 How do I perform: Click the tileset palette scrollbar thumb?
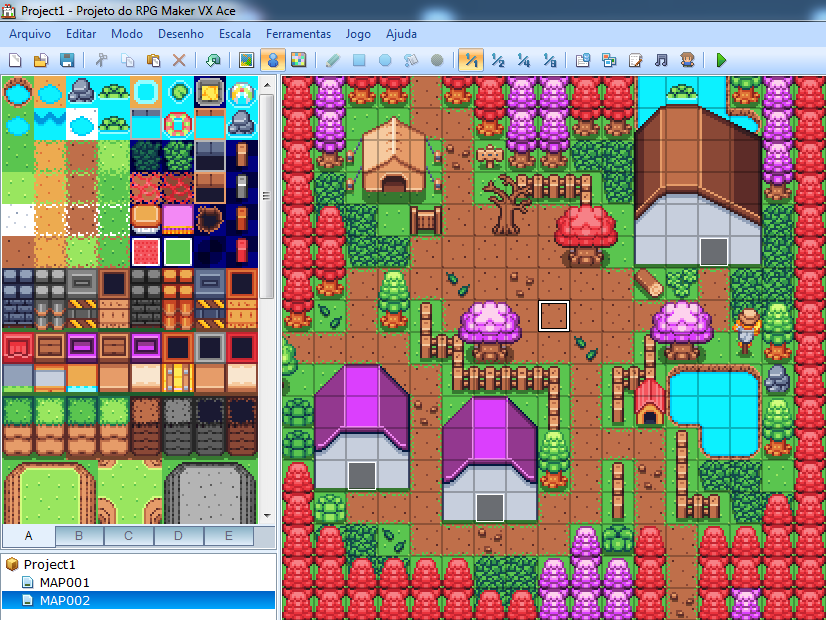coord(267,196)
